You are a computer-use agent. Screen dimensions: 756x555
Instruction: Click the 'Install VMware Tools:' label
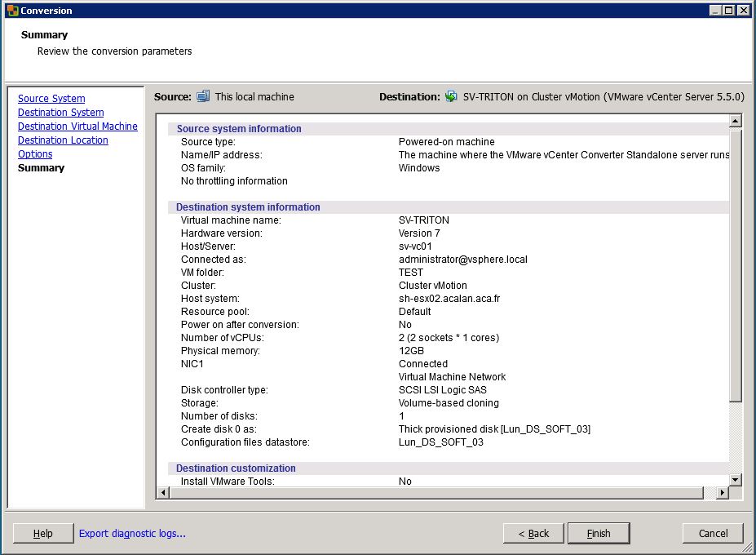[x=228, y=482]
